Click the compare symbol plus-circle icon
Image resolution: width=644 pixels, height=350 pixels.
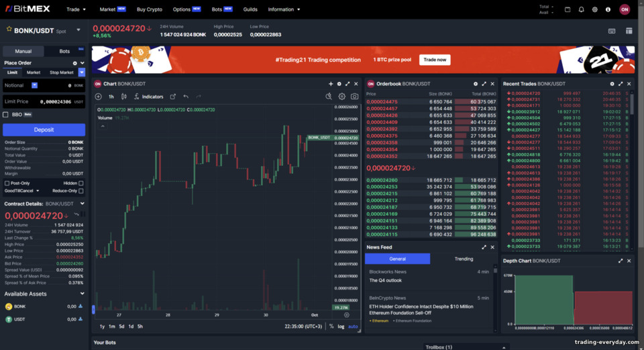click(98, 97)
